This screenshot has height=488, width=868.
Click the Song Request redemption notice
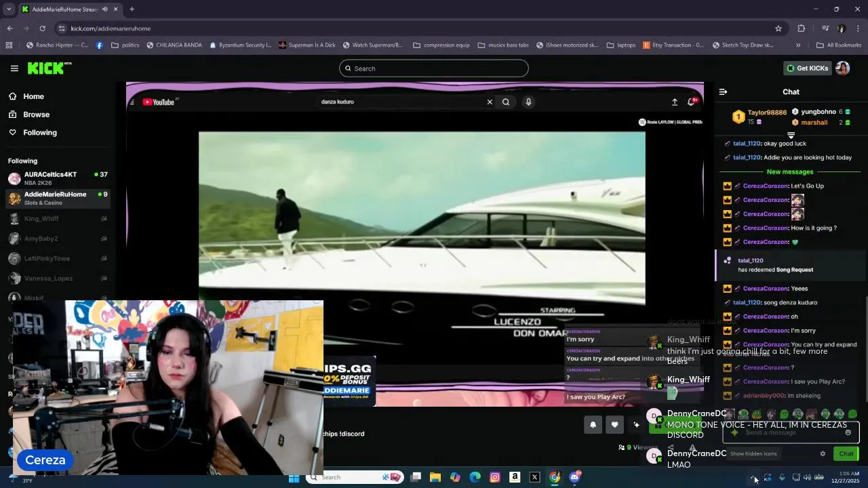[x=791, y=265]
